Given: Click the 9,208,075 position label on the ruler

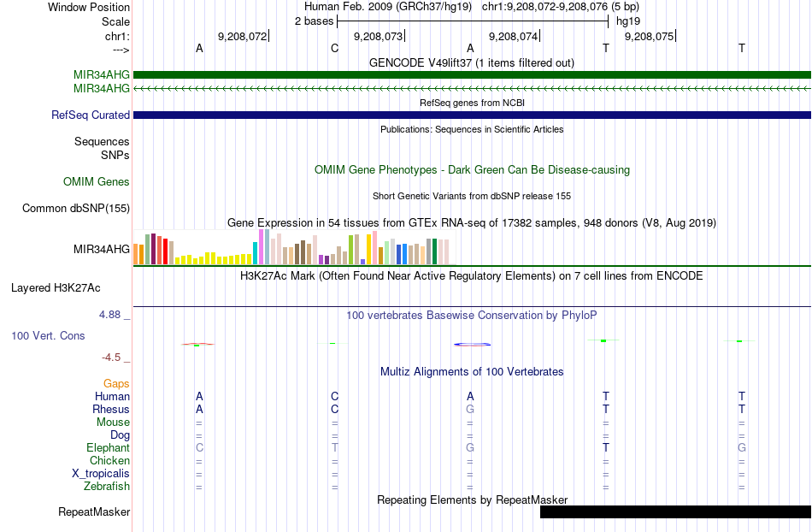Looking at the screenshot, I should pyautogui.click(x=649, y=36).
